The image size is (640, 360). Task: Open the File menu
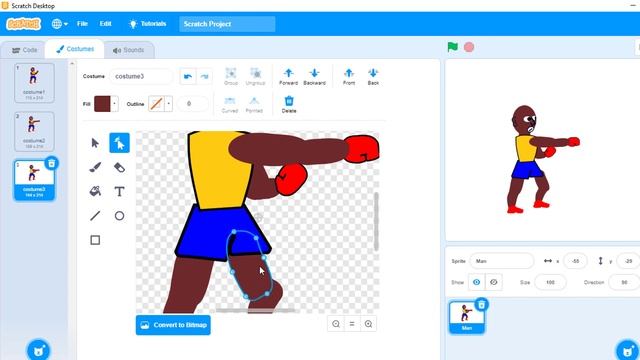click(82, 24)
